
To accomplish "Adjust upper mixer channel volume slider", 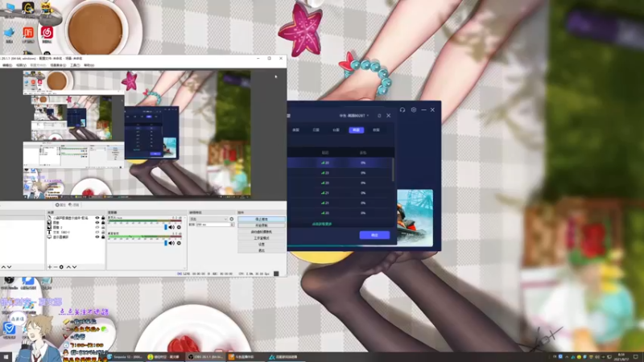I will [136, 228].
